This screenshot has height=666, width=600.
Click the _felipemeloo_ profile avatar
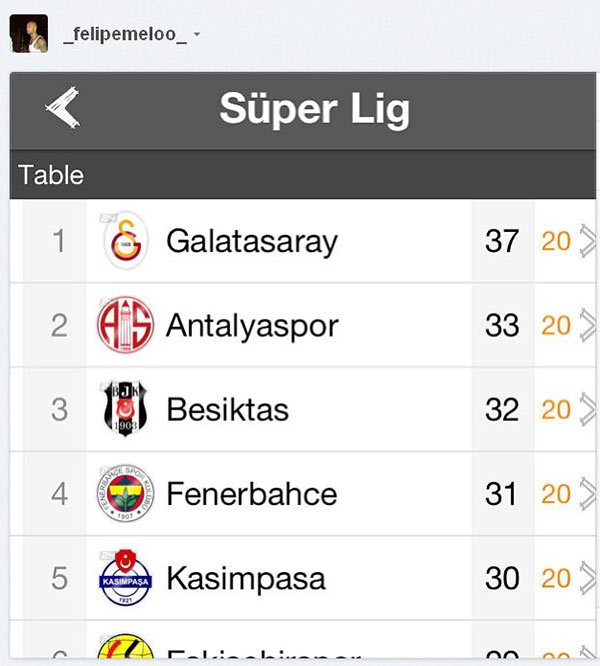(x=28, y=34)
